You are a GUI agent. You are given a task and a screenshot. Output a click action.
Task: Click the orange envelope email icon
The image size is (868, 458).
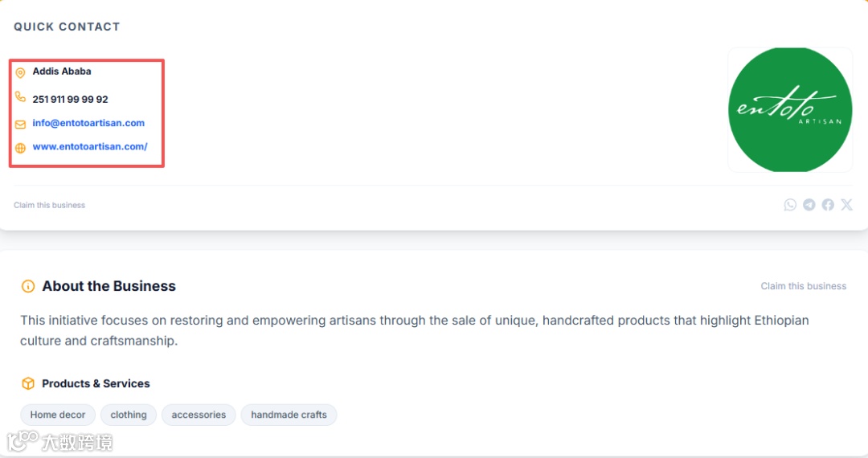coord(21,125)
